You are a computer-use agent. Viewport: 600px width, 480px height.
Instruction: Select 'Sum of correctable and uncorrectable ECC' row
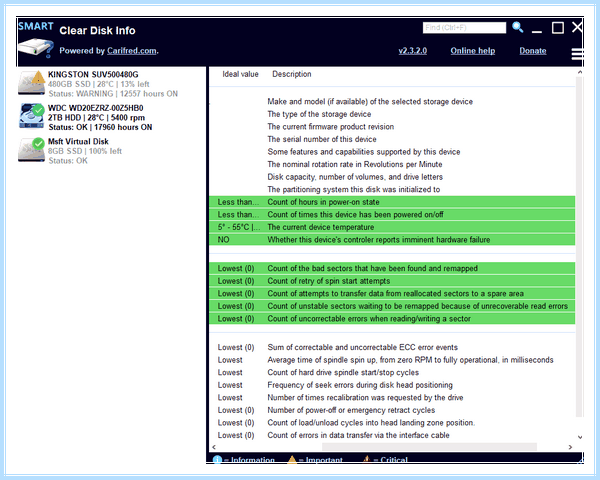392,348
